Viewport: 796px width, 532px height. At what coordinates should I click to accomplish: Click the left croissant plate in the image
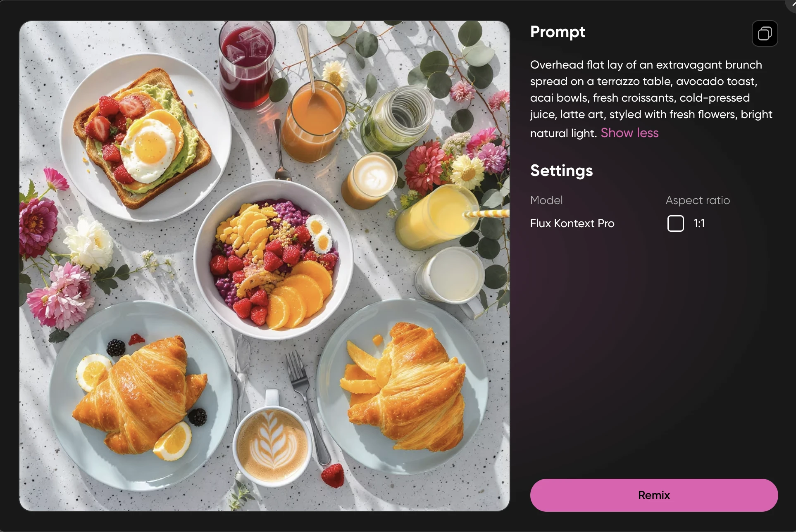coord(140,396)
